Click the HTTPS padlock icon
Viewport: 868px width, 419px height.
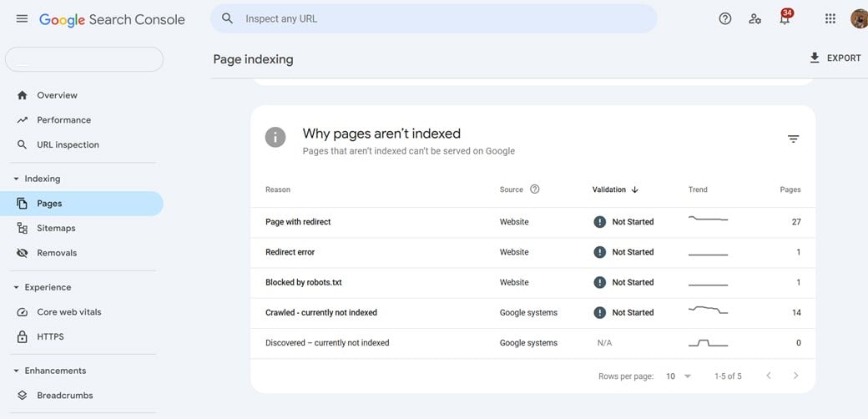click(23, 336)
